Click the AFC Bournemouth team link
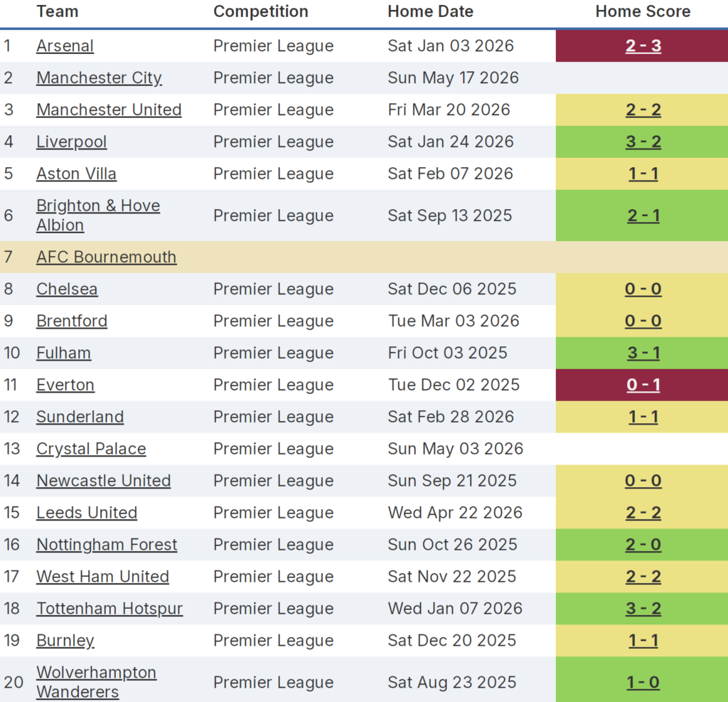The width and height of the screenshot is (728, 702). [x=106, y=257]
